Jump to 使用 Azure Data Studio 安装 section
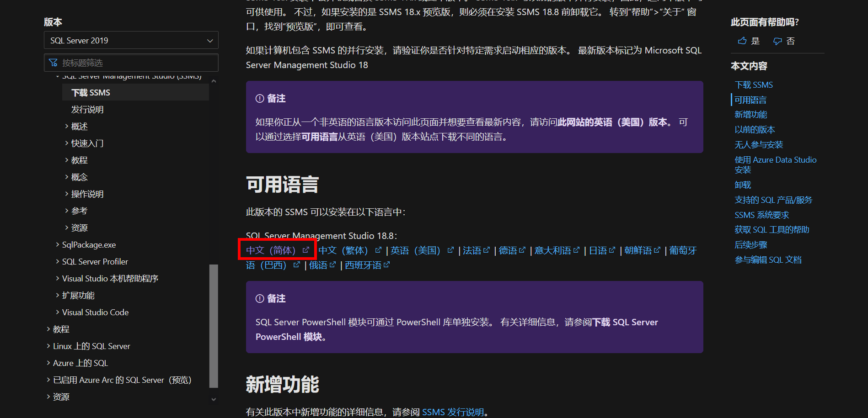 776,164
